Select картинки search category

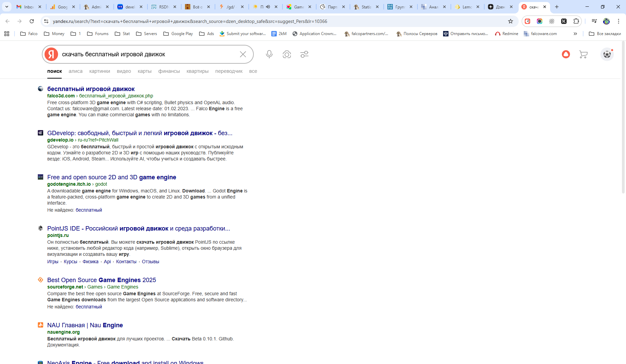(x=100, y=71)
